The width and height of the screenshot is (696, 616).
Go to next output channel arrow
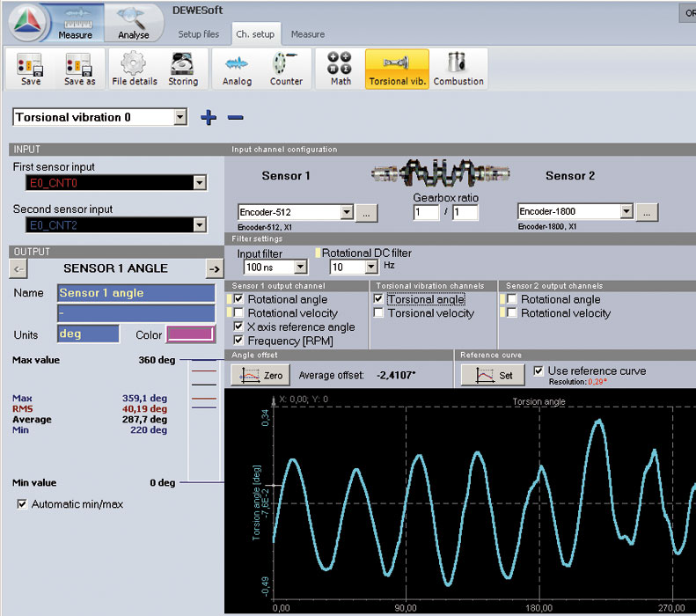(215, 269)
